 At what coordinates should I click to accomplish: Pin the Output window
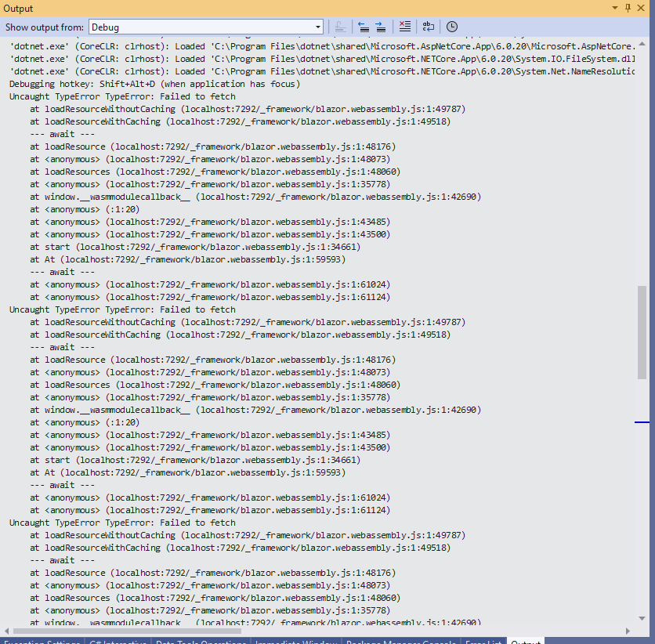(628, 9)
